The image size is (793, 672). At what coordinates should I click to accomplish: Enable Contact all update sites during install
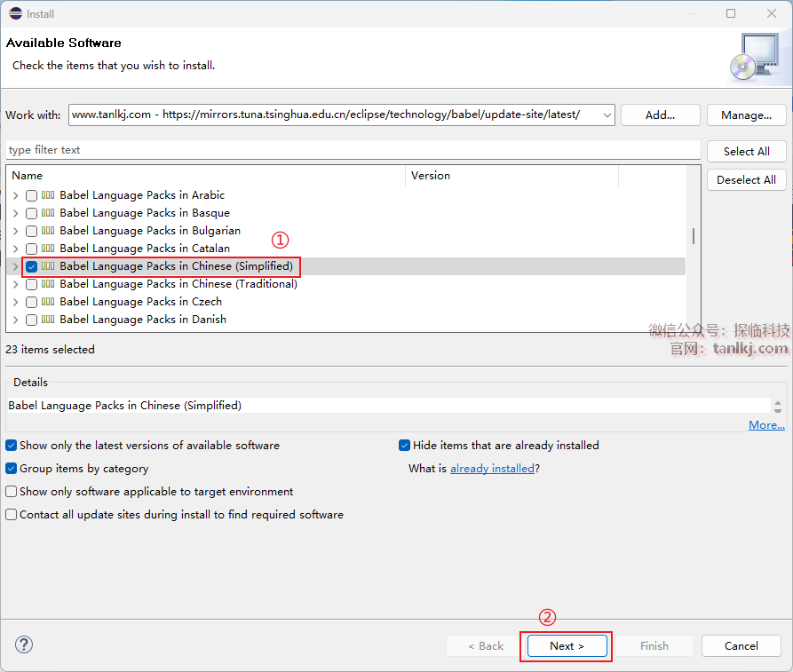(x=12, y=515)
